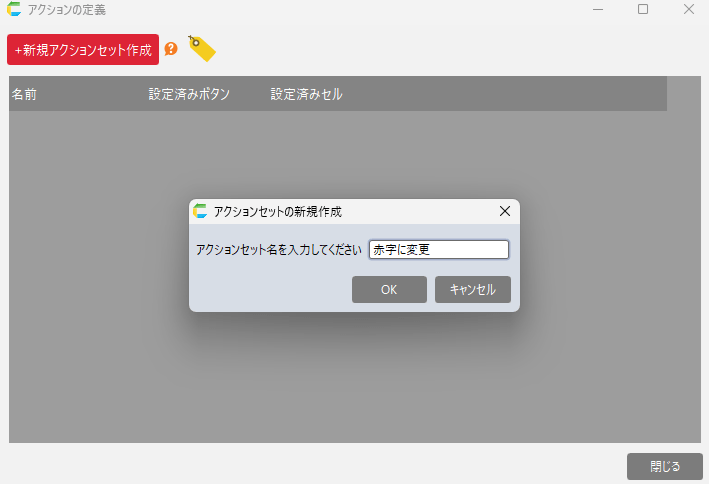Focus the アクションセット名 text input field
The image size is (709, 484).
pos(438,250)
